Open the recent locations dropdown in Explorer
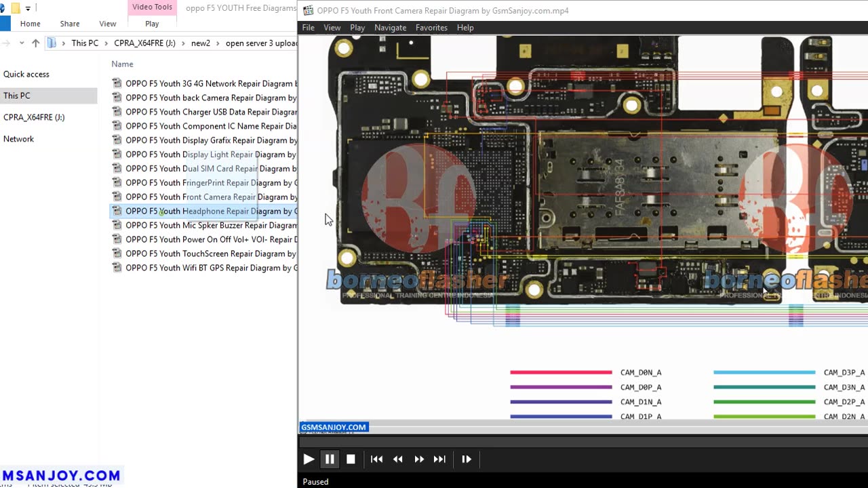 point(22,43)
